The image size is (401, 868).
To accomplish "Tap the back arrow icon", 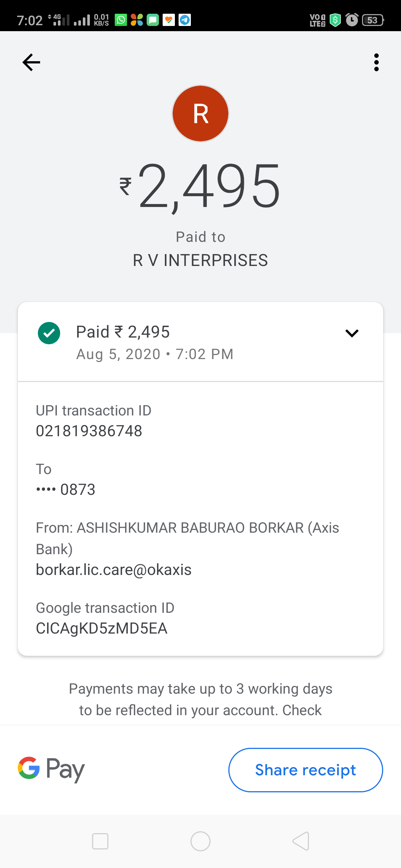I will (x=31, y=62).
